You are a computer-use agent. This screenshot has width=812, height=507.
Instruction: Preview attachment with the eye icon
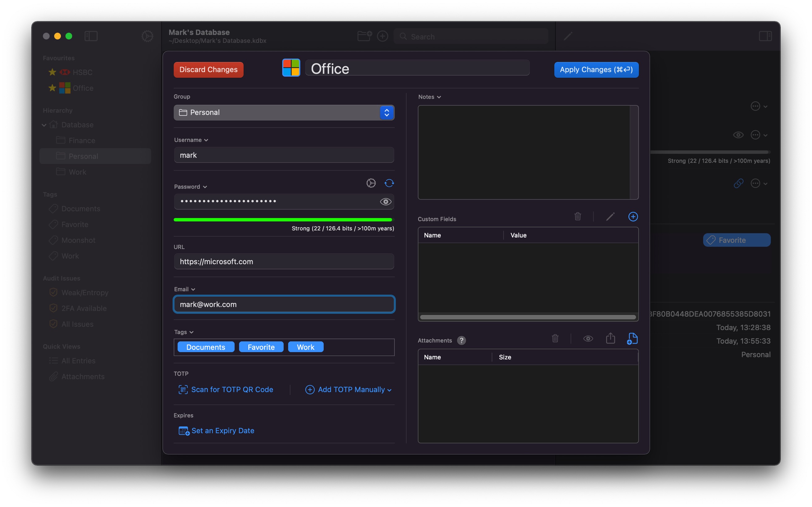click(588, 339)
